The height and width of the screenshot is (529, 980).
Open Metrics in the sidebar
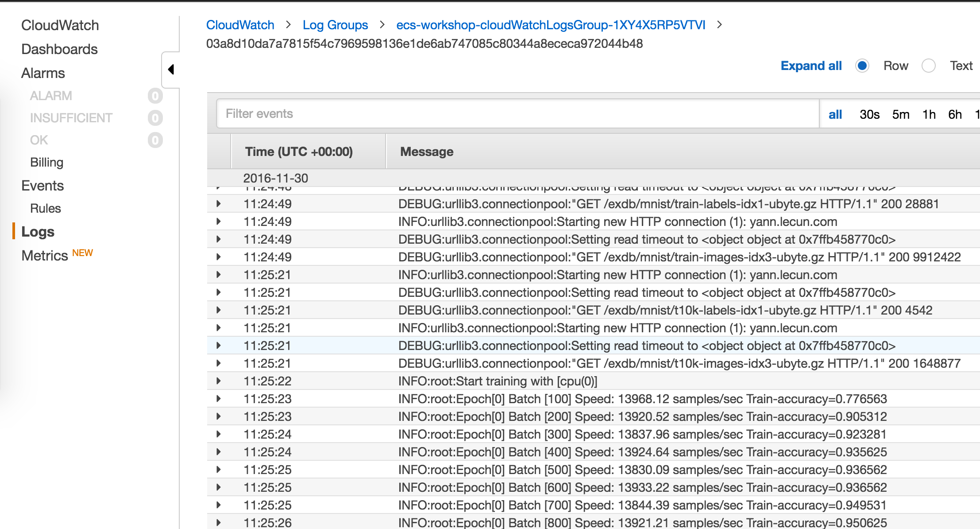(x=44, y=256)
